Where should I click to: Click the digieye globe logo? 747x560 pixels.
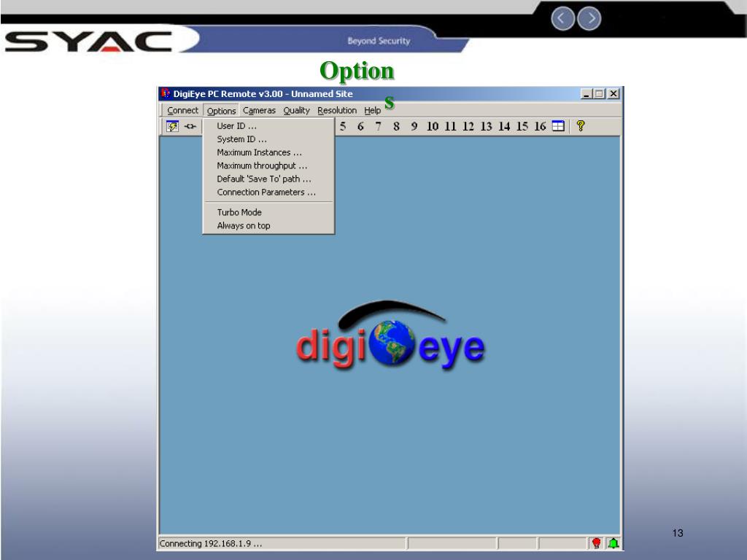(x=391, y=336)
